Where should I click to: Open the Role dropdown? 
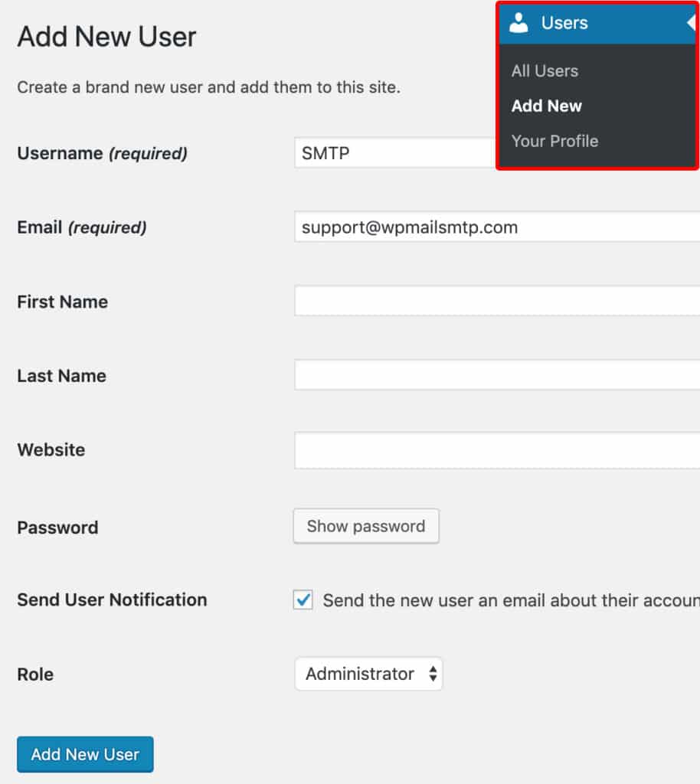368,674
